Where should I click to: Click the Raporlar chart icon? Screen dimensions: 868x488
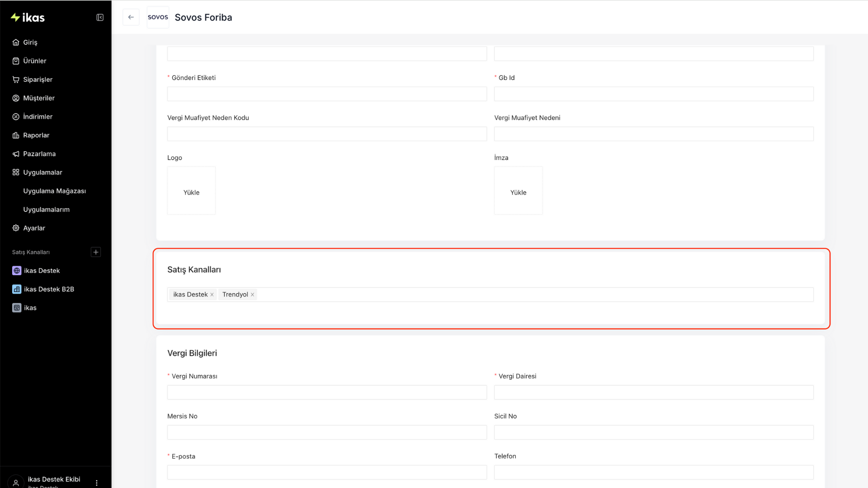pyautogui.click(x=16, y=135)
